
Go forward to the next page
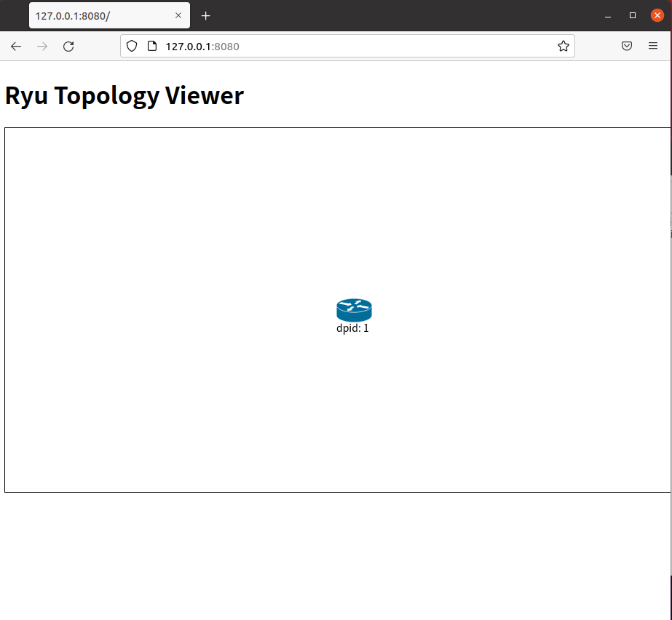pos(42,47)
